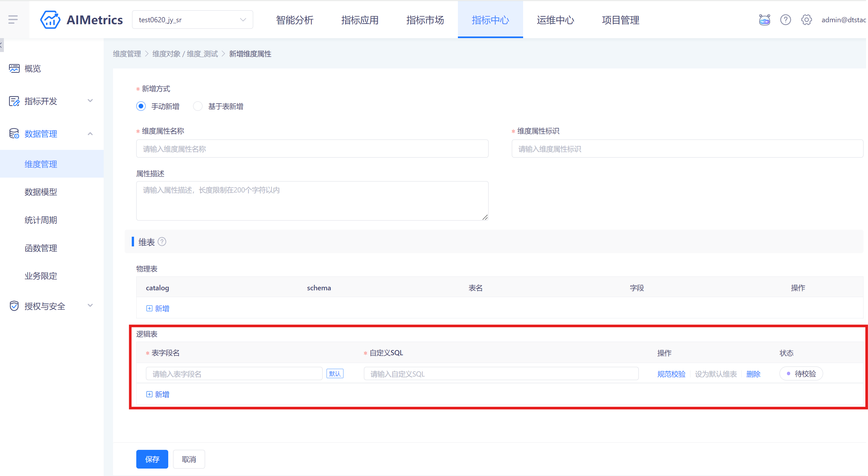868x476 pixels.
Task: Click the 概览 sidebar icon
Action: tap(14, 68)
